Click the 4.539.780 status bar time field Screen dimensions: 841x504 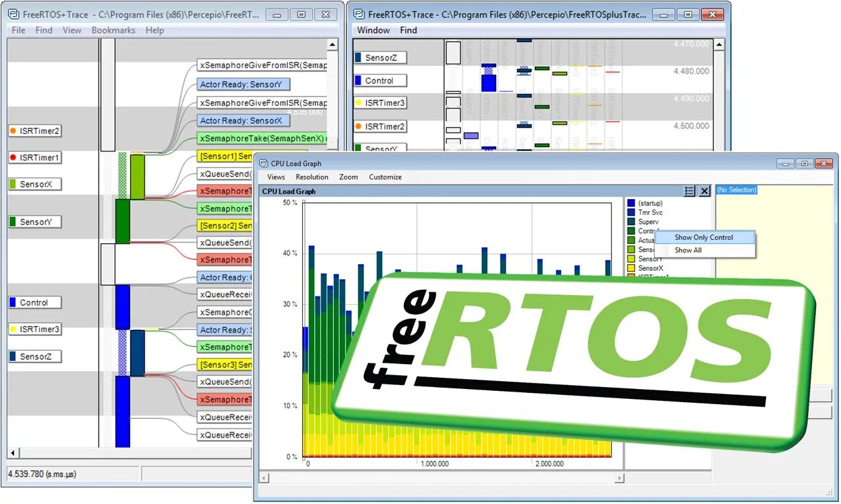tap(73, 473)
